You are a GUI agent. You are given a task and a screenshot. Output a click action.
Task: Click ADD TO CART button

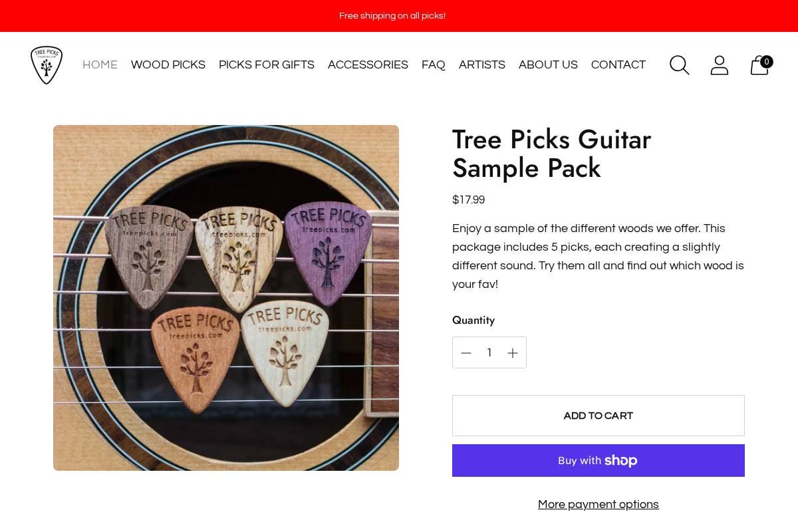point(598,415)
